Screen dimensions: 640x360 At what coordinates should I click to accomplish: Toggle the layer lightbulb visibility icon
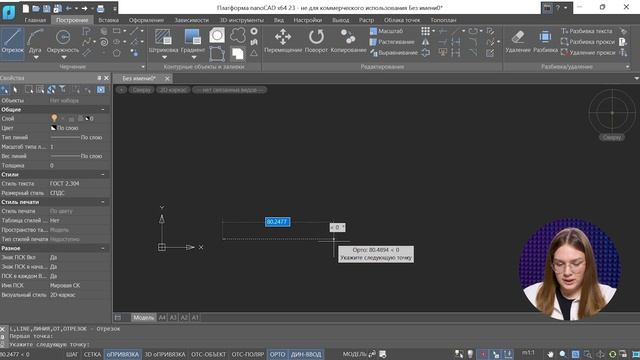tap(54, 118)
